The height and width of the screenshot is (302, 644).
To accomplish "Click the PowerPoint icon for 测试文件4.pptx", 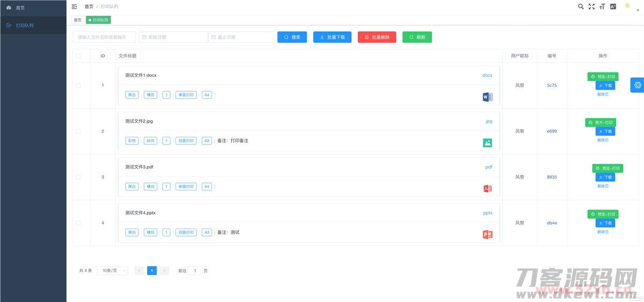I will point(487,234).
